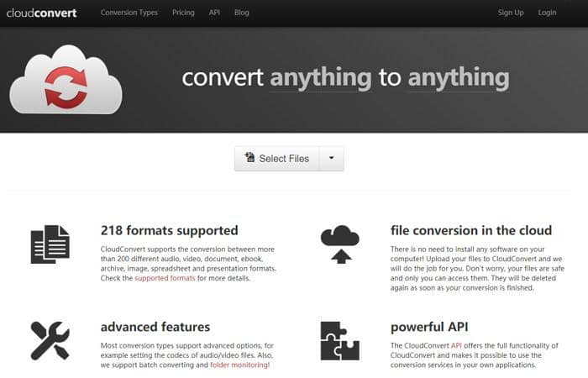The width and height of the screenshot is (588, 378).
Task: Click the Select Files button
Action: pyautogui.click(x=276, y=158)
